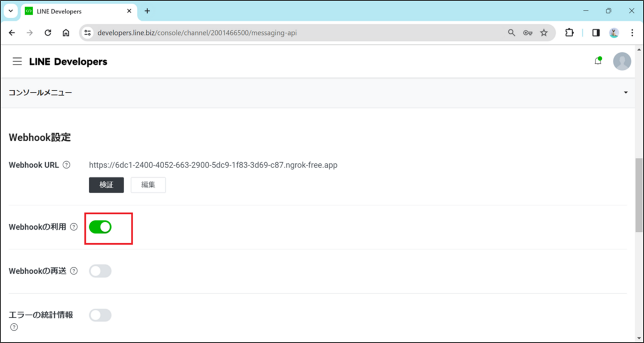This screenshot has height=343, width=644.
Task: Enable the エラーの統計情報 switch
Action: pyautogui.click(x=100, y=315)
